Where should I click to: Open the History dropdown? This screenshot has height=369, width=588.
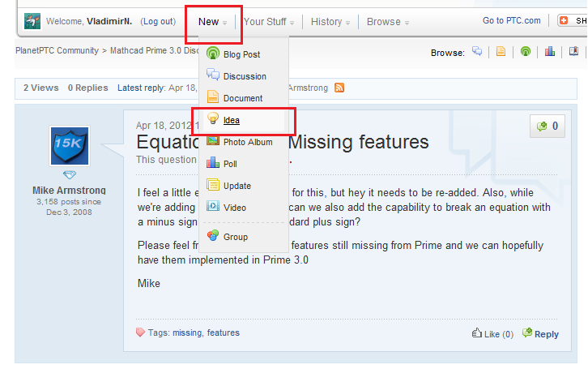(330, 22)
